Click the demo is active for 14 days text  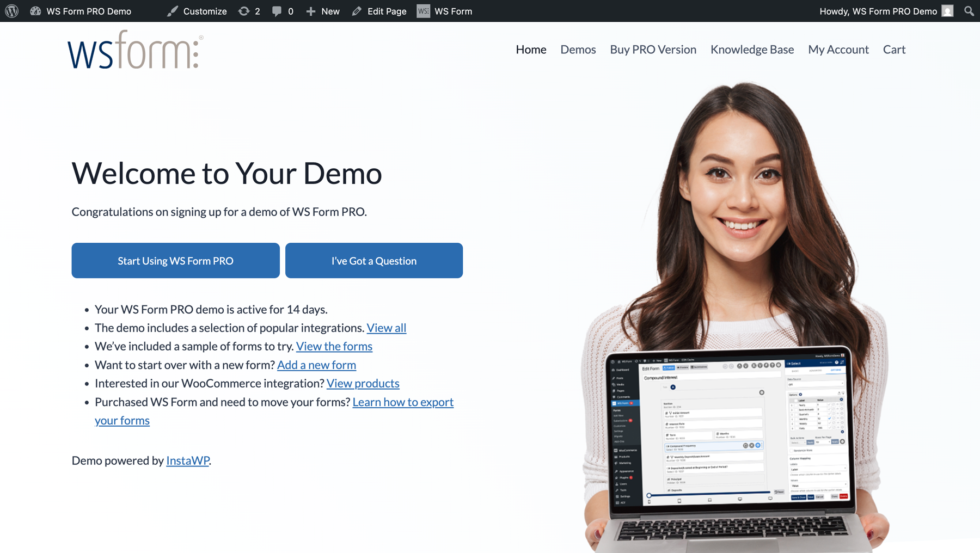(211, 309)
